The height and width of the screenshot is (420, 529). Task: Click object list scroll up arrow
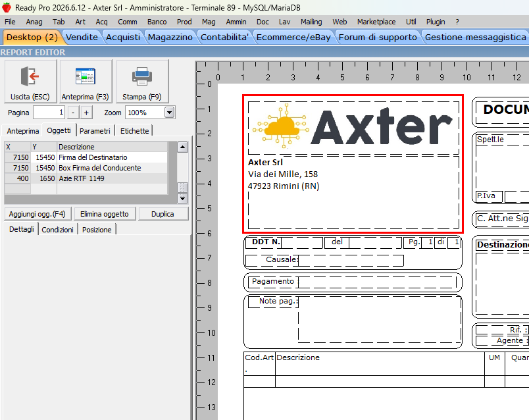click(182, 147)
